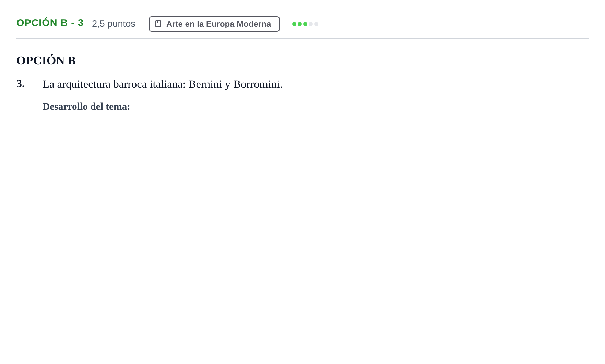Click the Desarrollo del tema label
The image size is (605, 364).
86,107
